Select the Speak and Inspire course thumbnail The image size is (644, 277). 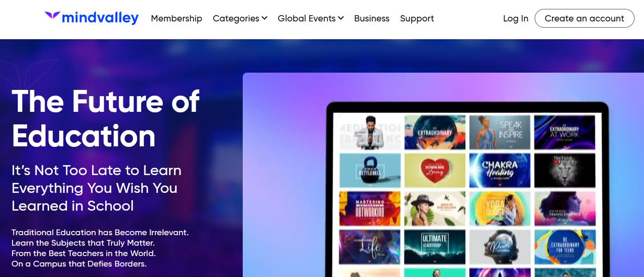[500, 132]
